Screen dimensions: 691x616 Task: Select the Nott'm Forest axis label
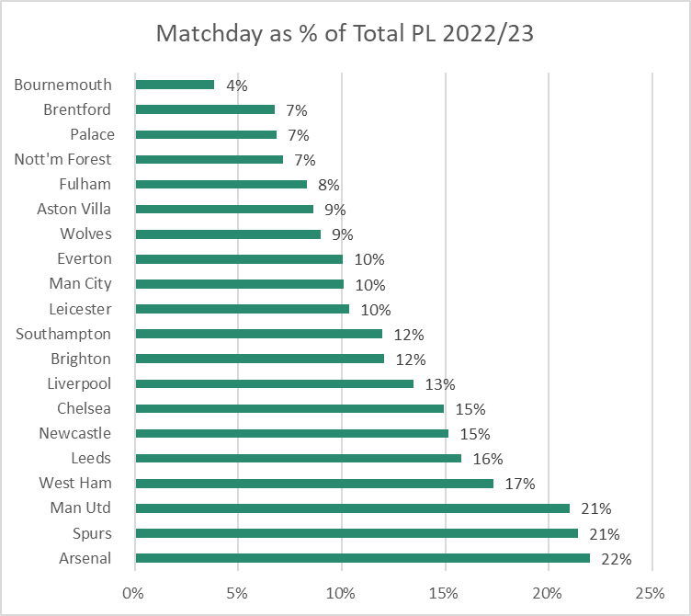62,159
